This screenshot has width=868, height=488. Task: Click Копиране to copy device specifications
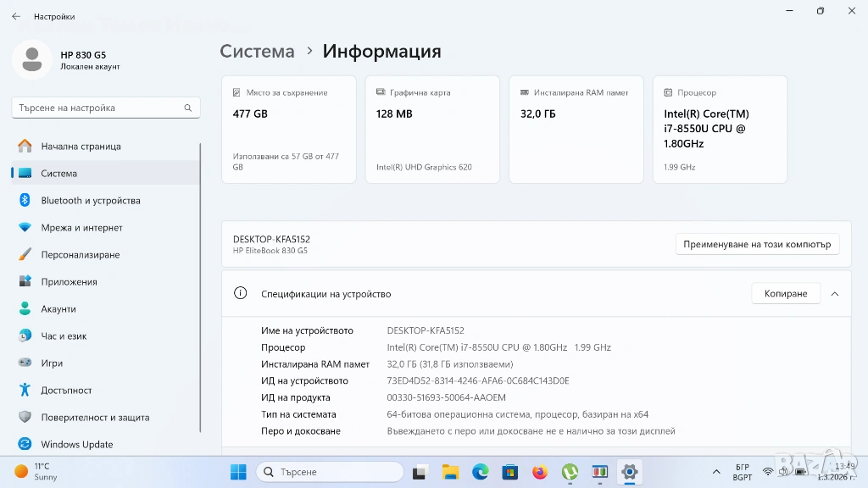(785, 294)
